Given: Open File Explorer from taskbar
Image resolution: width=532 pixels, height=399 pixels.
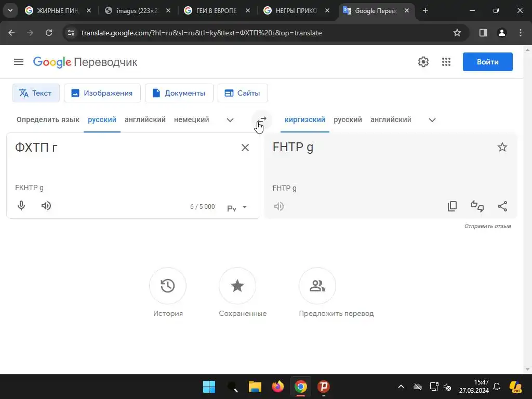Looking at the screenshot, I should [255, 387].
